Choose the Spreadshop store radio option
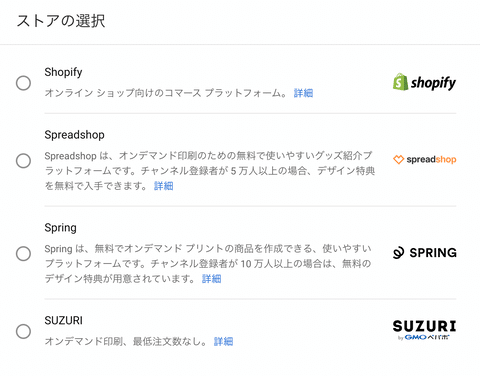480x376 pixels. point(23,161)
